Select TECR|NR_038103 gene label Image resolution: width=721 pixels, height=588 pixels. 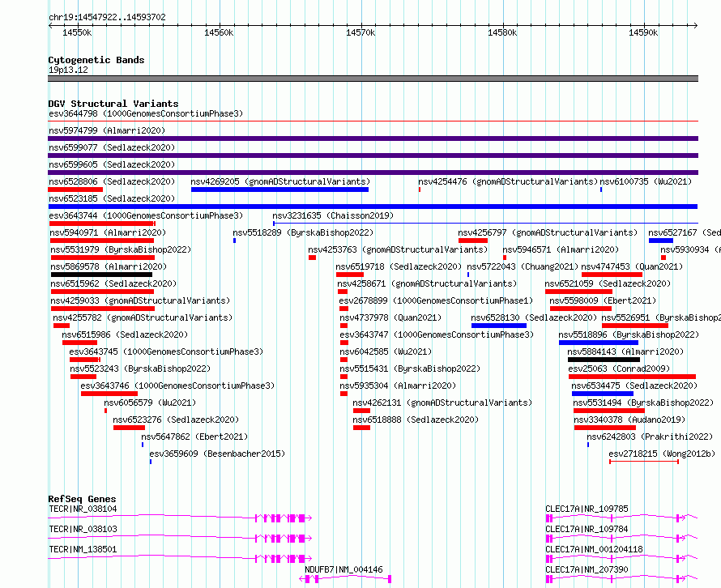(83, 529)
